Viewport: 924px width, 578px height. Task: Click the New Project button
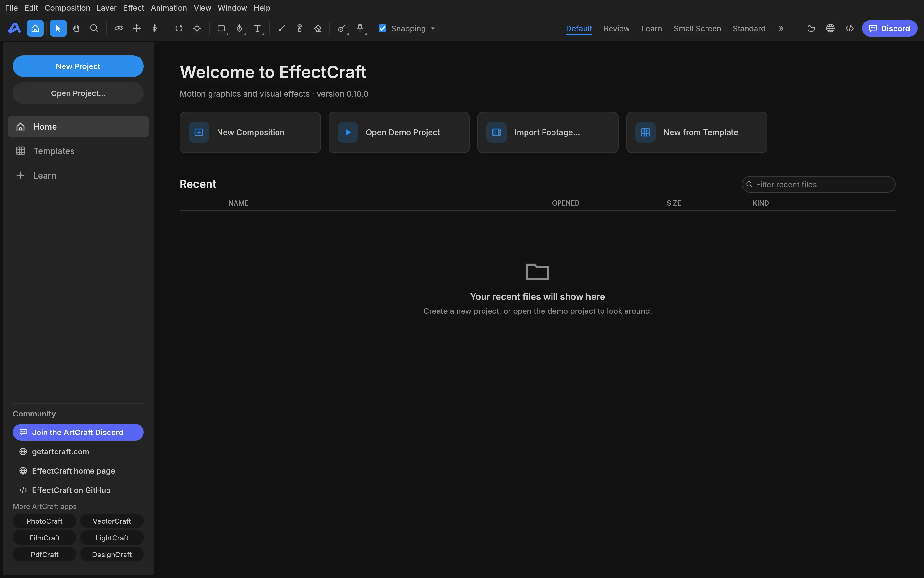(78, 66)
